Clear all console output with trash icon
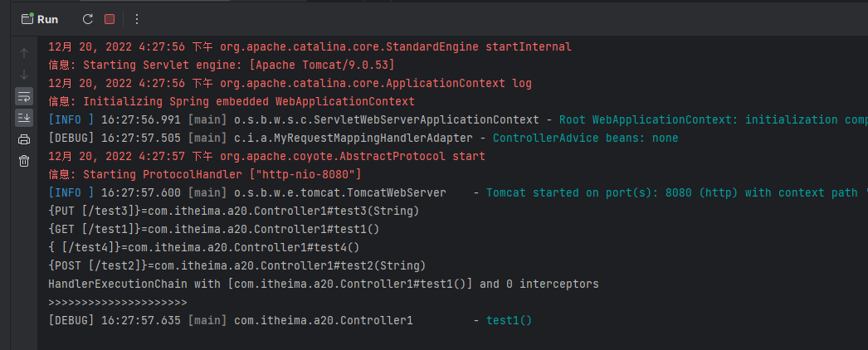 24,161
